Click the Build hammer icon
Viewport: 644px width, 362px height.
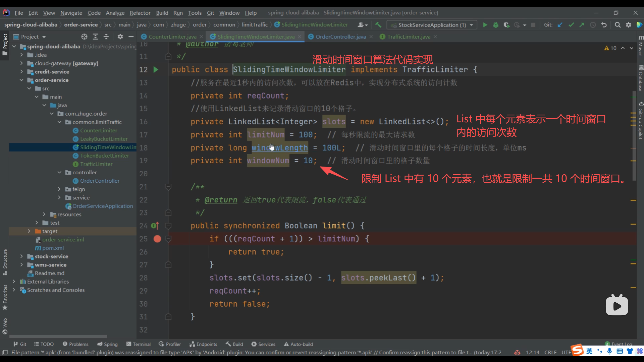[378, 25]
